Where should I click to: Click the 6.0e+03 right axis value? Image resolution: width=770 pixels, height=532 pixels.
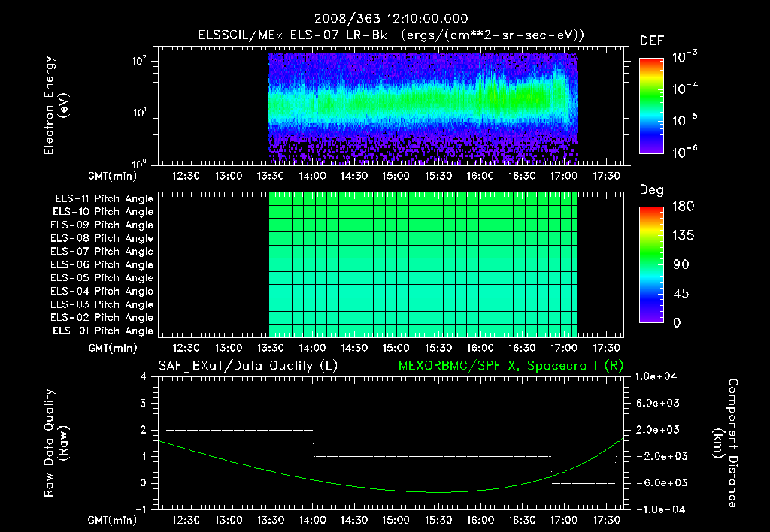point(657,403)
